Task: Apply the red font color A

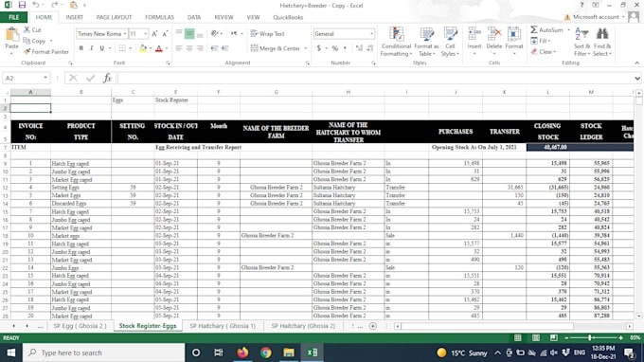Action: [159, 48]
